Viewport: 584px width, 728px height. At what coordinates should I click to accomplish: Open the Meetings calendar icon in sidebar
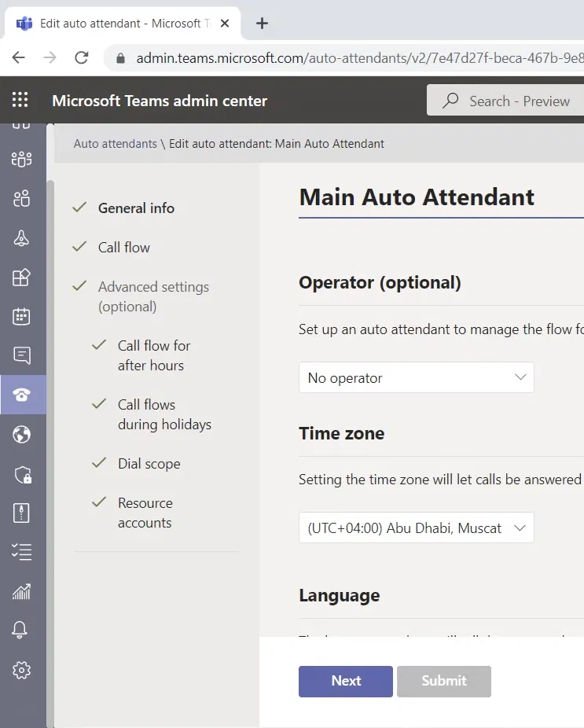pyautogui.click(x=22, y=316)
